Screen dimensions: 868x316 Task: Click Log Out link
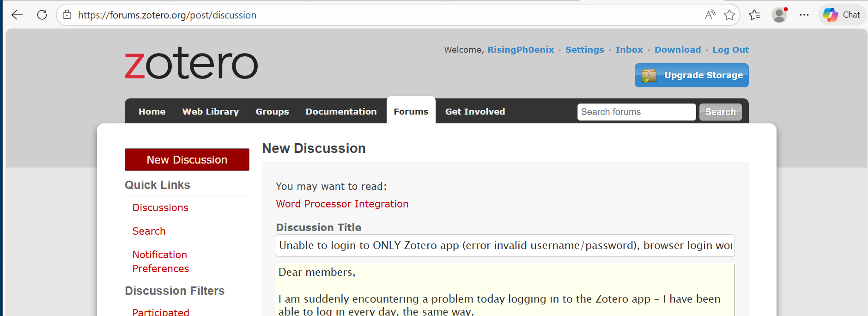coord(730,50)
